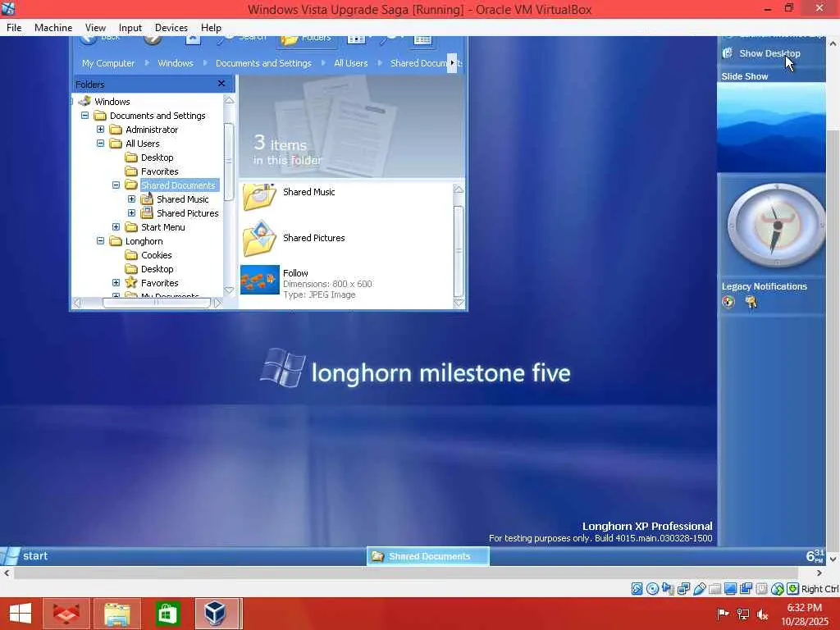This screenshot has height=630, width=840.
Task: Open VirtualBox USB devices status icon
Action: tap(699, 589)
